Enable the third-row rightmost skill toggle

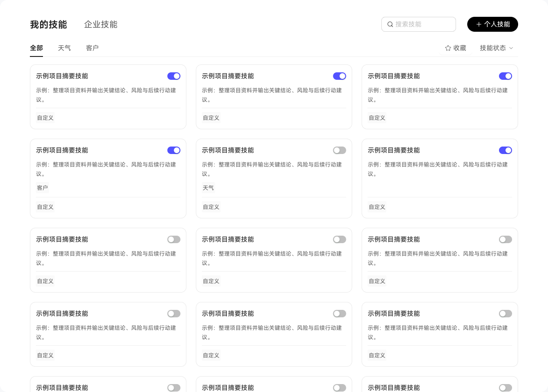click(506, 239)
